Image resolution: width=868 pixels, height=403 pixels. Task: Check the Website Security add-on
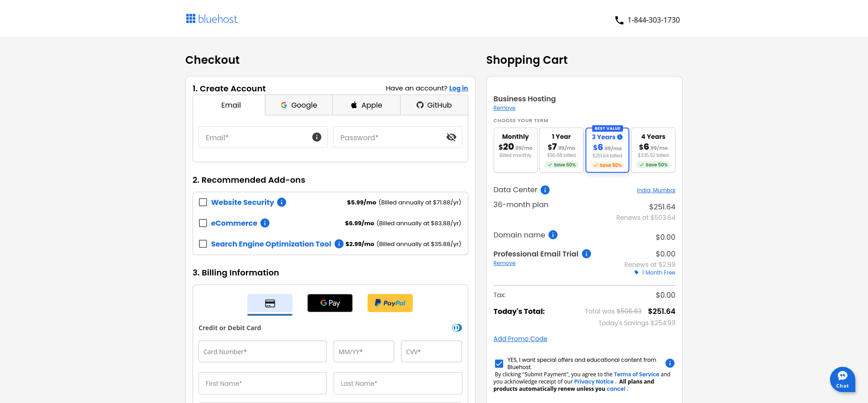203,202
